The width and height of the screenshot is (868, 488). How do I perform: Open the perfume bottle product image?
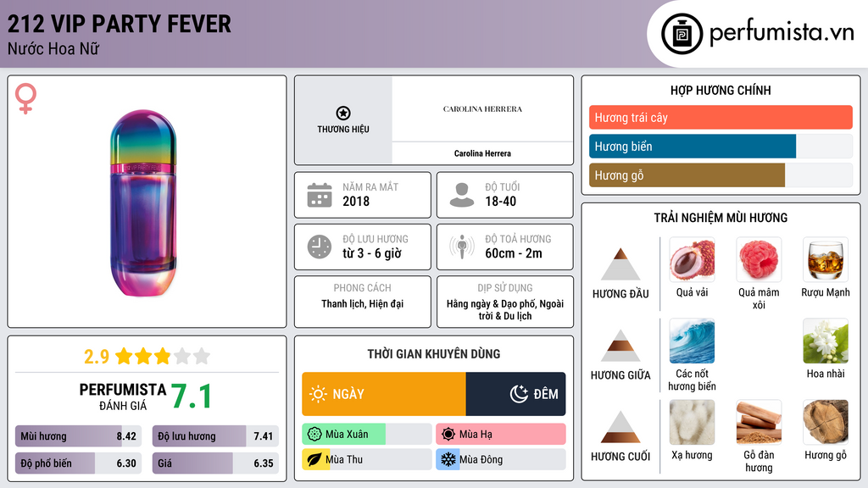pyautogui.click(x=142, y=203)
